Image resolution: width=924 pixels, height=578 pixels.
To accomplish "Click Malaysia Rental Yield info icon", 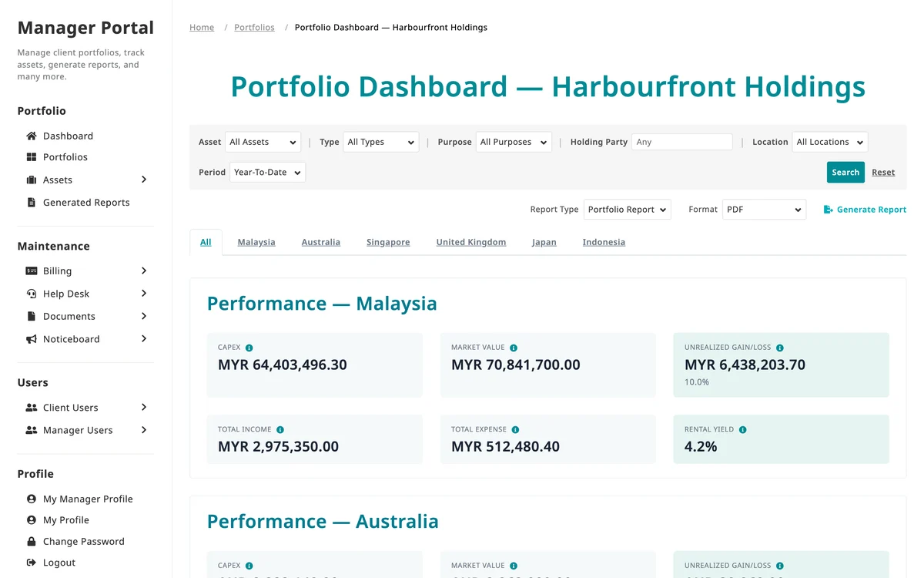I will [x=742, y=430].
